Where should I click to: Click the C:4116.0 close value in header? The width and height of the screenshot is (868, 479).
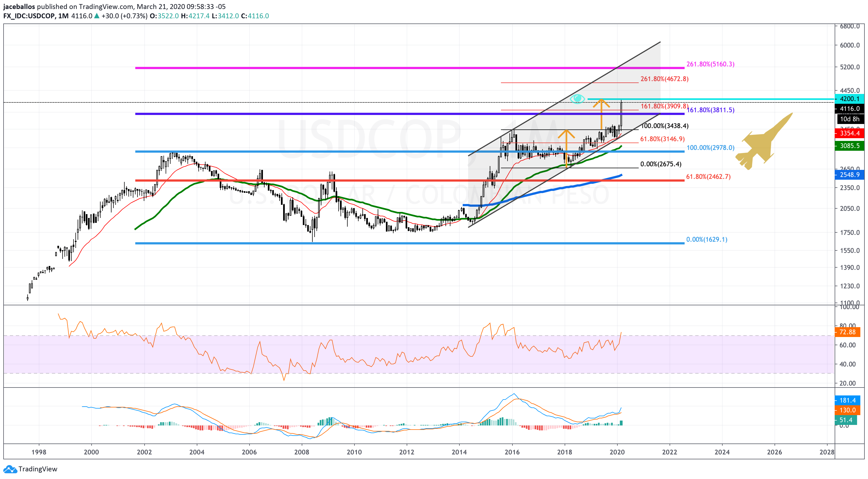coord(255,16)
